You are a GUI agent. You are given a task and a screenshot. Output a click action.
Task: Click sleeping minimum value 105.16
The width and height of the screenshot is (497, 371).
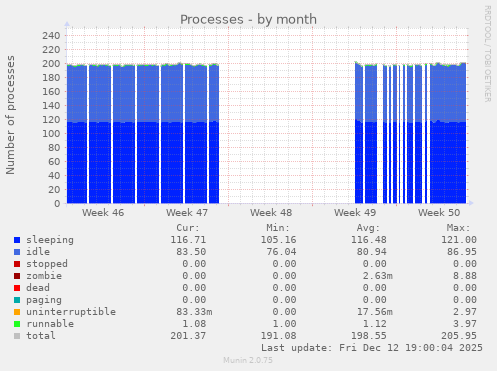(278, 240)
